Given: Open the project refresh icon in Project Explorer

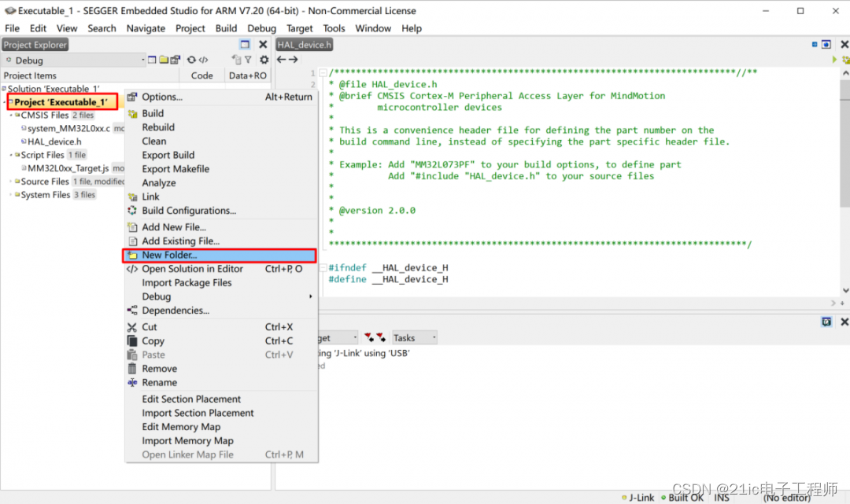Looking at the screenshot, I should tap(191, 60).
